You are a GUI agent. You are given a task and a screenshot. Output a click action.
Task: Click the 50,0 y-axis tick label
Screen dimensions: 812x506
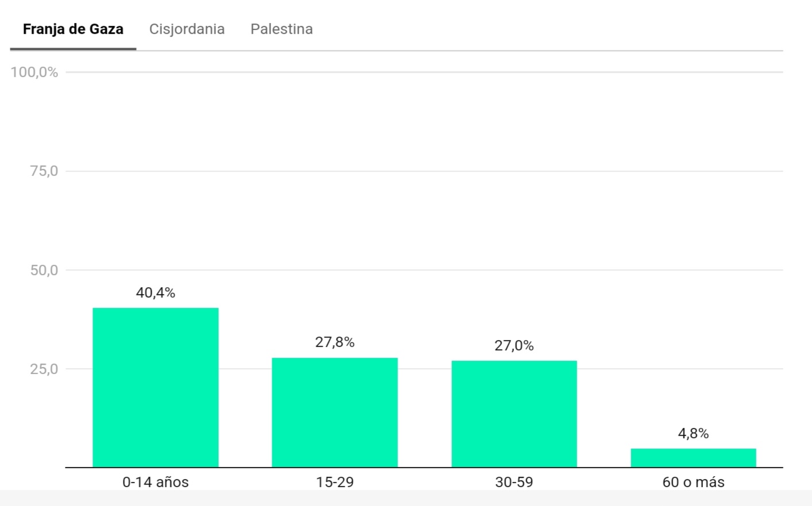tap(44, 271)
